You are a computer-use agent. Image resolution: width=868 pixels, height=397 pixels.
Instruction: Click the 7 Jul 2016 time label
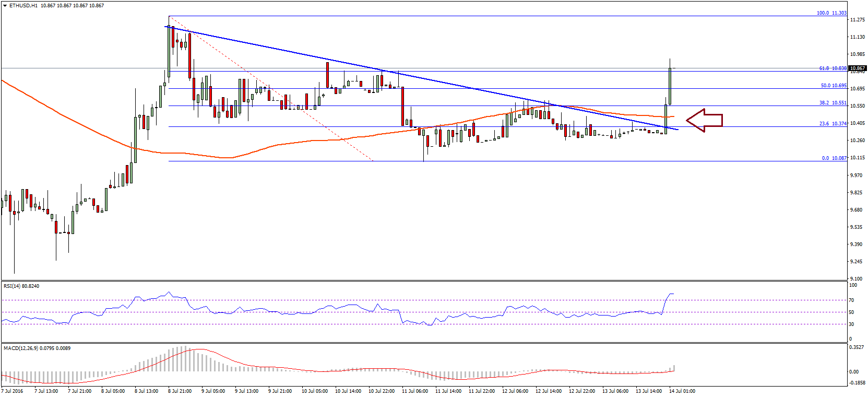[13, 391]
